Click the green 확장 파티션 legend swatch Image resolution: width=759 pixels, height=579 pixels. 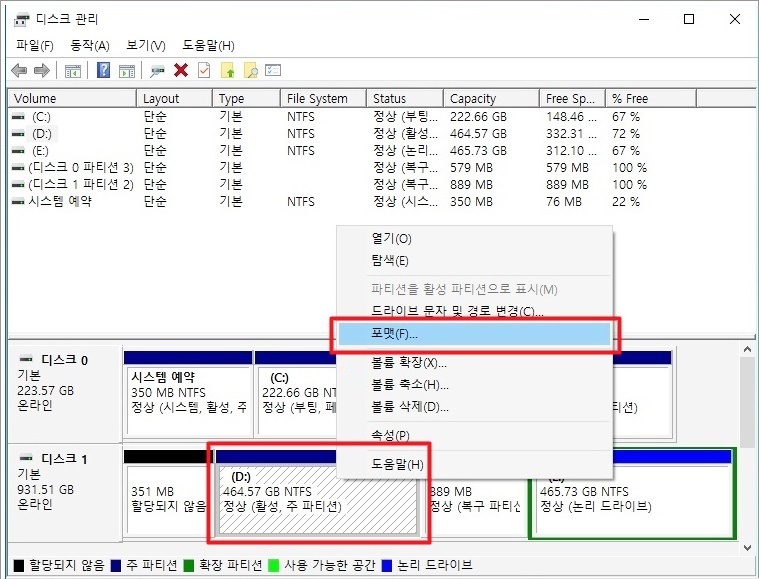point(189,565)
